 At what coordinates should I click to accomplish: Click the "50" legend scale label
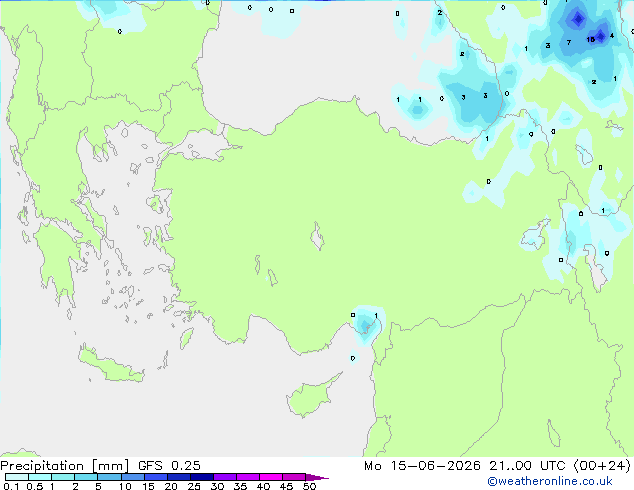tap(309, 486)
